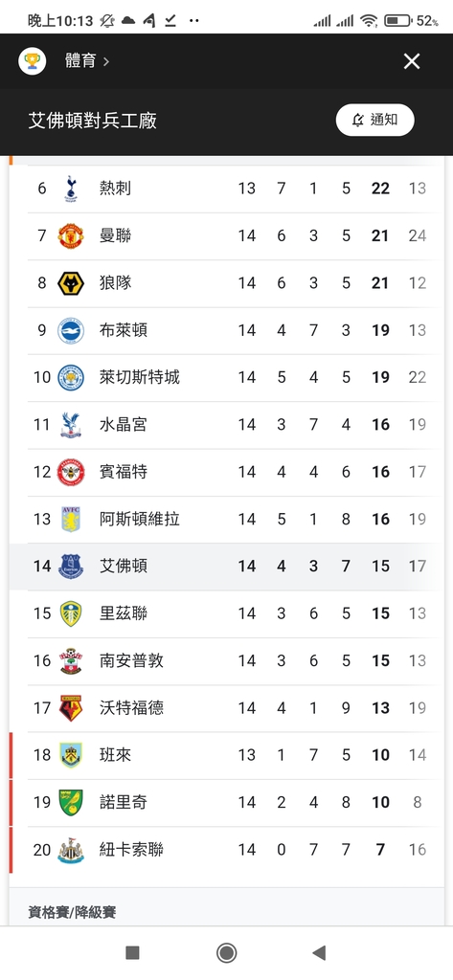Open the Norwich 諾里奇 crest
Viewport: 453px width, 980px height.
coord(71,802)
